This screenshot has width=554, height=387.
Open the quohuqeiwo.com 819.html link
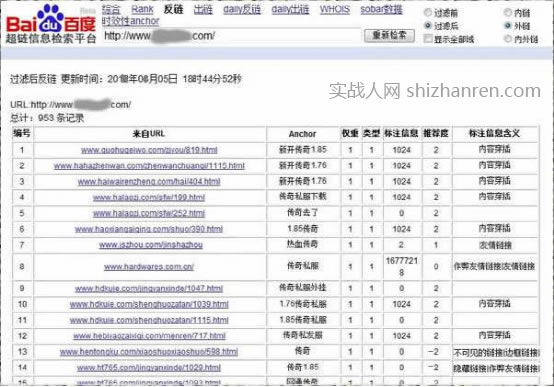[x=149, y=150]
